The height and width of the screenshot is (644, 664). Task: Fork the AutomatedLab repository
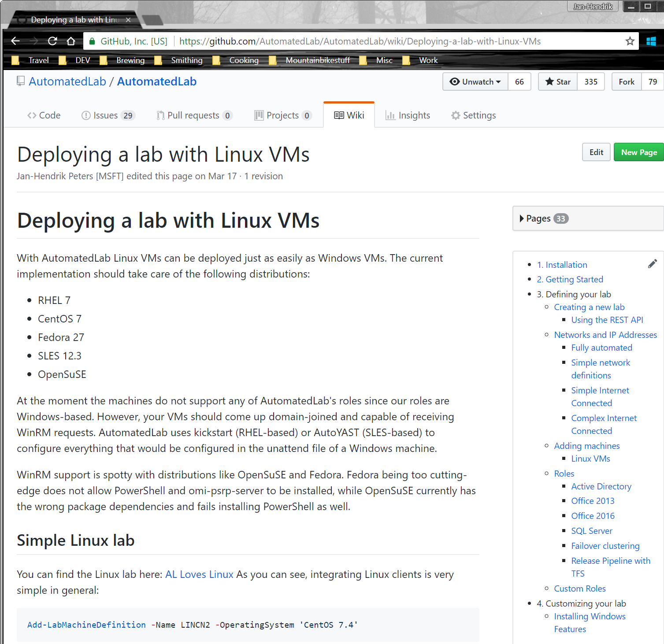pyautogui.click(x=627, y=82)
